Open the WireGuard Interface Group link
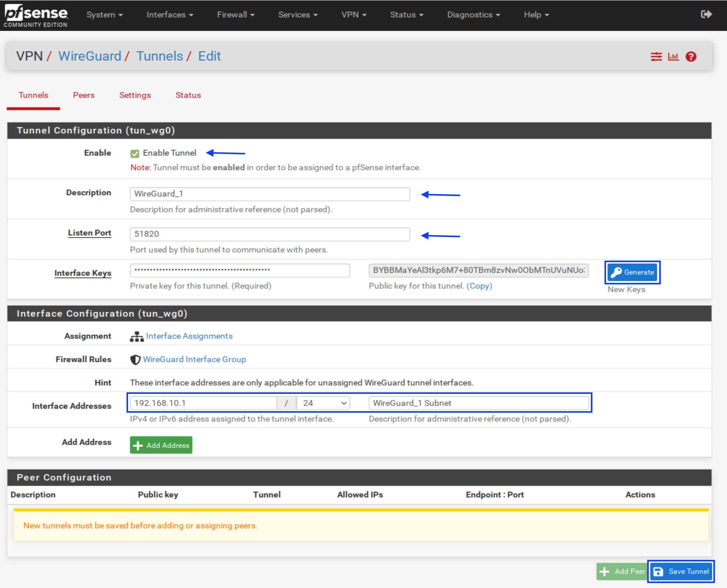This screenshot has height=588, width=727. [x=195, y=359]
